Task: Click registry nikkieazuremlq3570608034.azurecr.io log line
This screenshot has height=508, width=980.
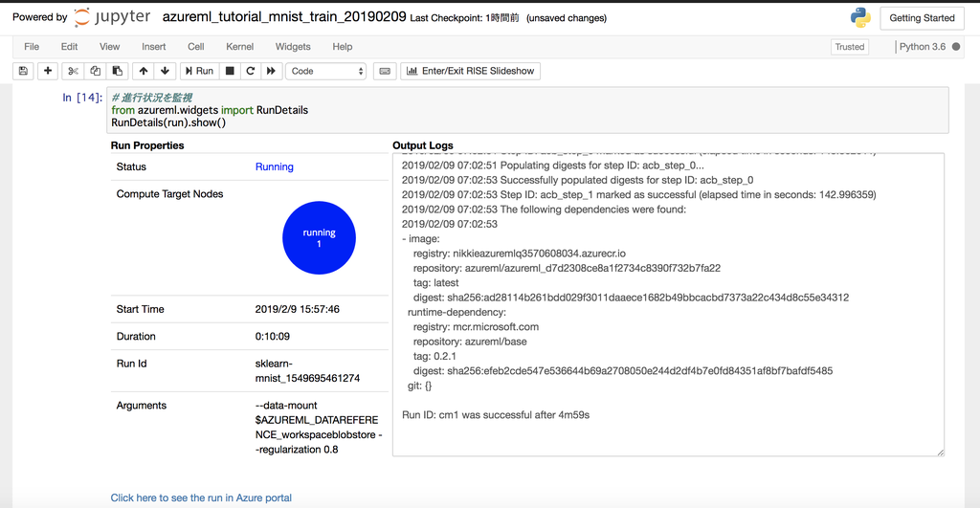Action: pyautogui.click(x=520, y=254)
